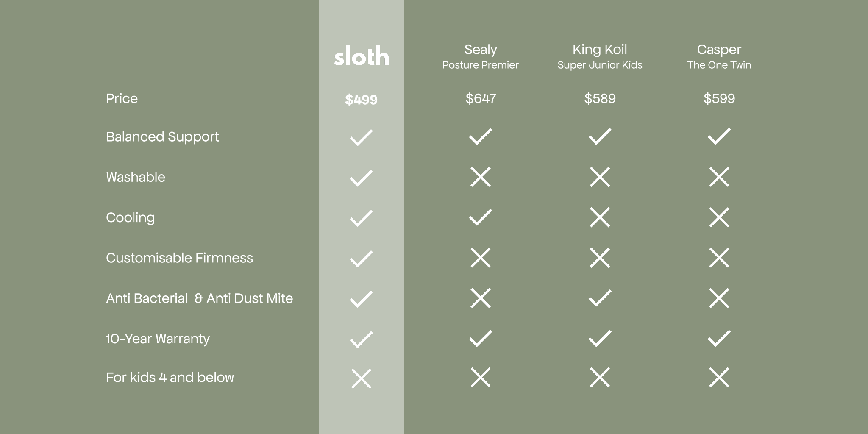Select the Casper The One Twin header
The height and width of the screenshot is (434, 868).
719,56
